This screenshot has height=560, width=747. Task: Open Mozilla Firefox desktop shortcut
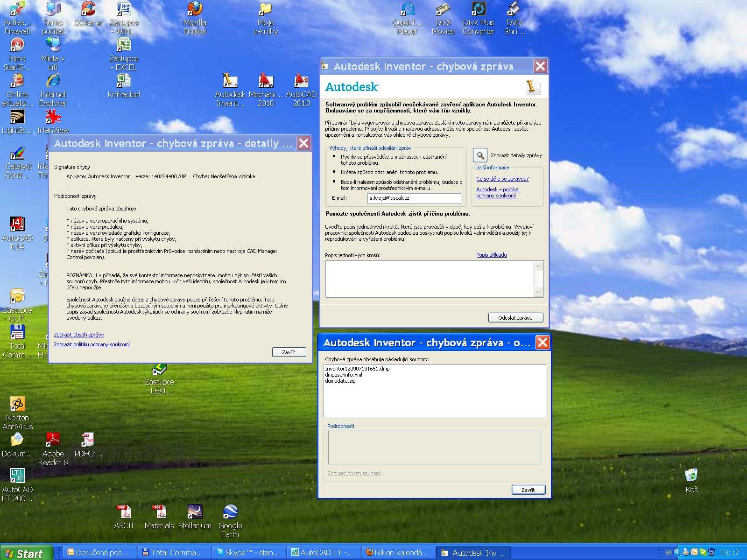tap(195, 18)
